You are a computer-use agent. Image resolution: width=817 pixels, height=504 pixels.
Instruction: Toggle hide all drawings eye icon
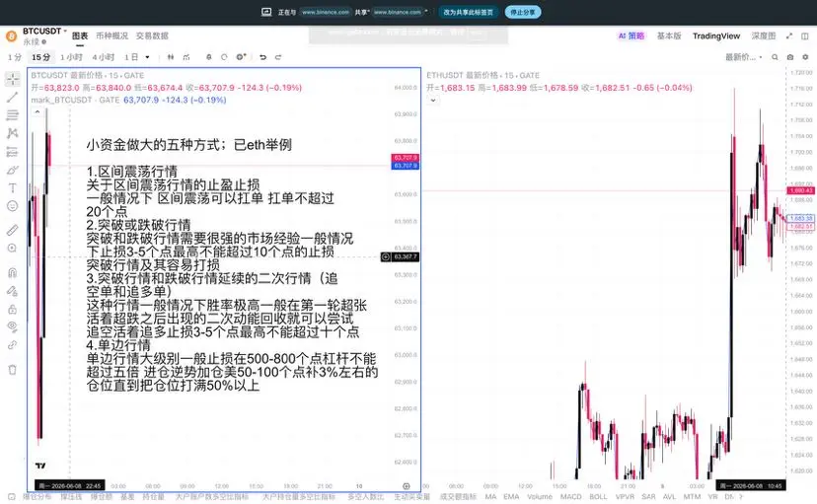13,327
